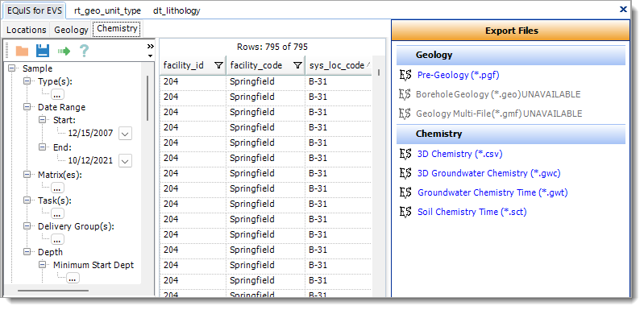The image size is (644, 310).
Task: Export Soil Chemistry Time (*.sct)
Action: (472, 212)
